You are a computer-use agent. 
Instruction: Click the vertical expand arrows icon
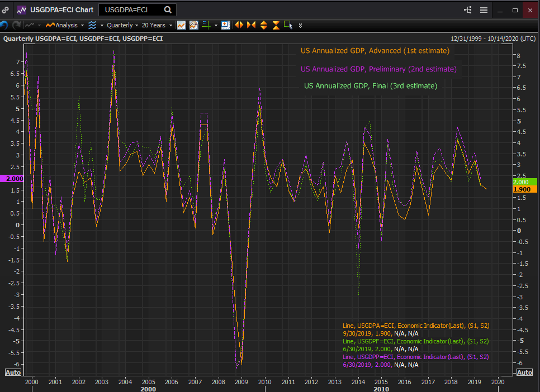click(263, 25)
